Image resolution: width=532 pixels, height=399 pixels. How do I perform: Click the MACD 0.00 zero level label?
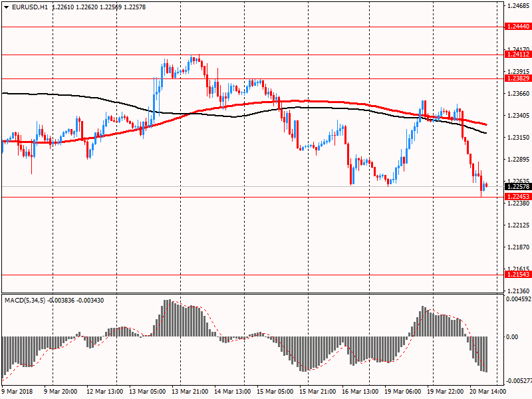click(513, 337)
